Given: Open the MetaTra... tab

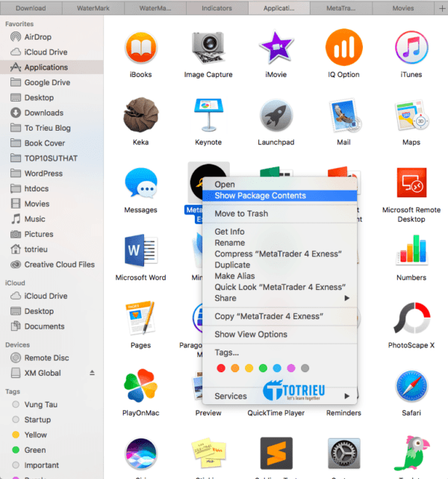Looking at the screenshot, I should [x=341, y=8].
